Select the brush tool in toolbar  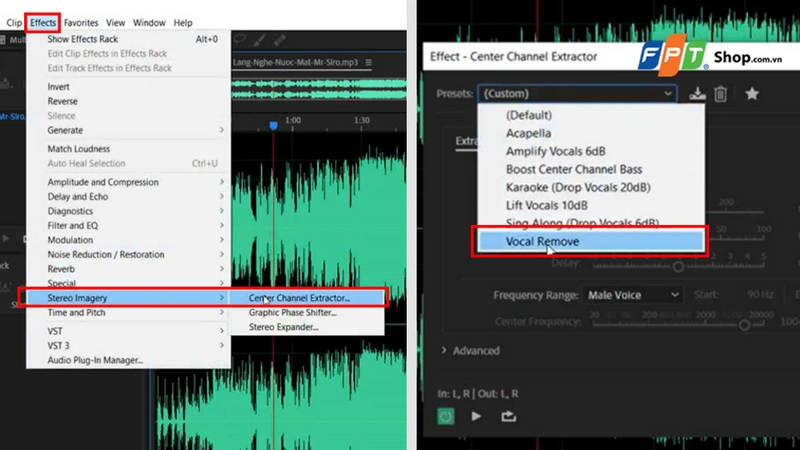259,40
